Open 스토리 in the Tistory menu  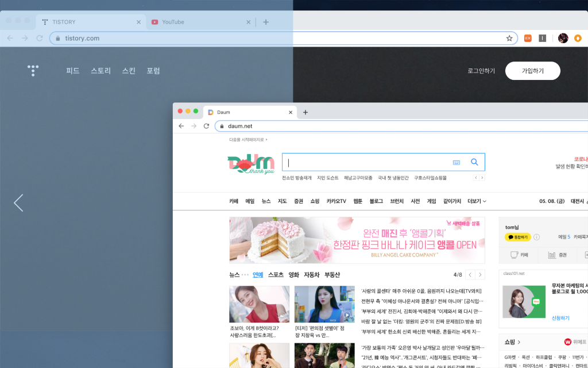click(x=101, y=71)
